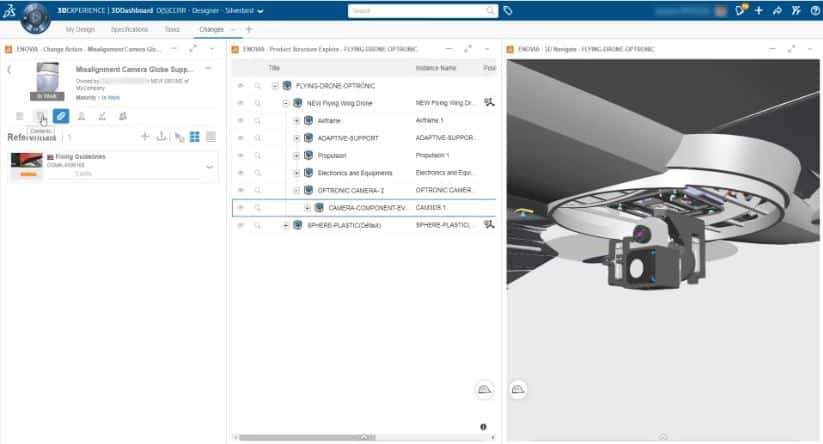Viewport: 823px width, 444px height.
Task: Expand the Airframe tree node
Action: (x=296, y=120)
